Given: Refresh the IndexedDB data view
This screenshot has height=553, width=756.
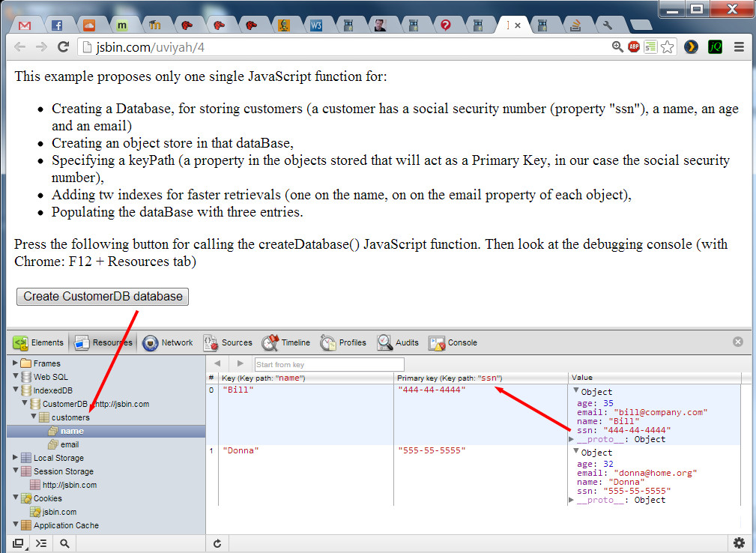Looking at the screenshot, I should (x=217, y=543).
